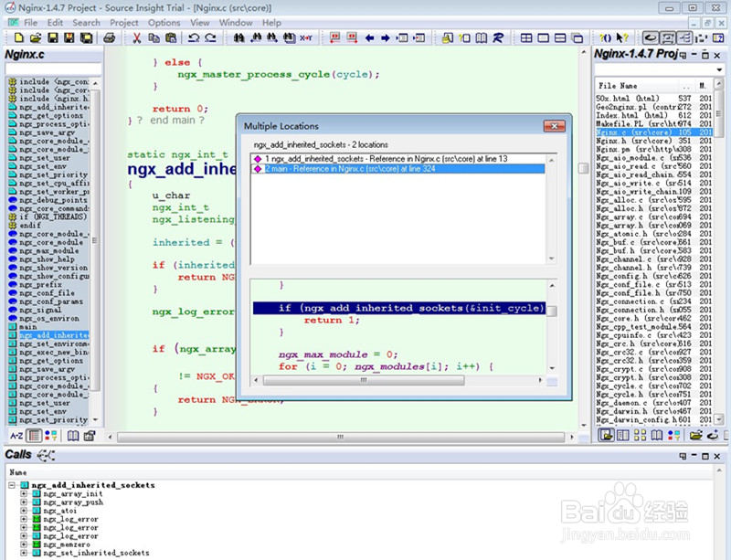
Task: Click the Go Forward blue arrow
Action: 385,37
